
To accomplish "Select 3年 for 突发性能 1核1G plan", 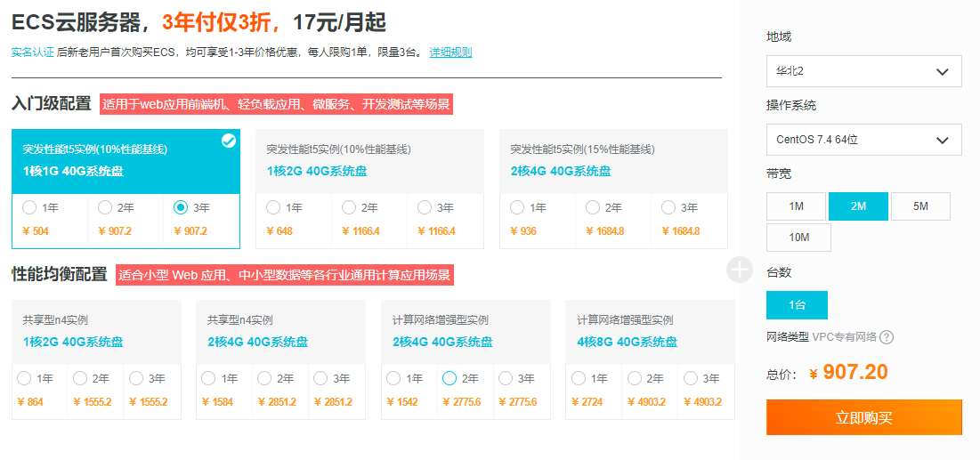I will coord(182,207).
